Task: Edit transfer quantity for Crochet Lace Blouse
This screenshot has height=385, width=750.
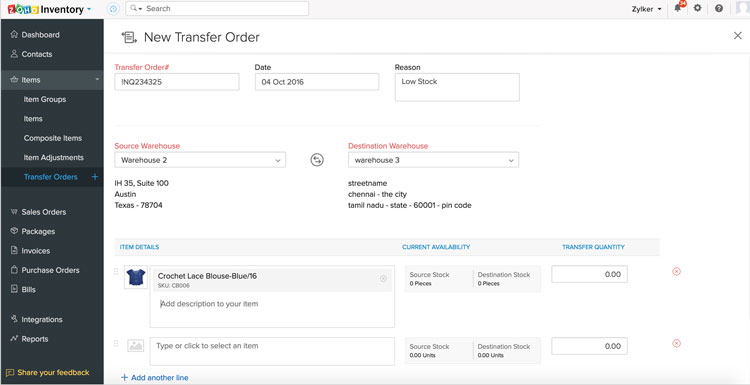Action: [x=589, y=275]
